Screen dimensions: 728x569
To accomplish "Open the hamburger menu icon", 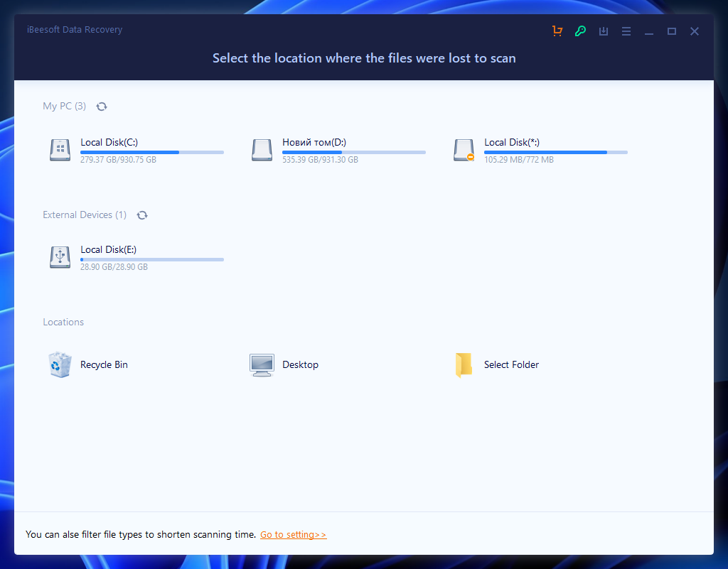I will tap(626, 31).
